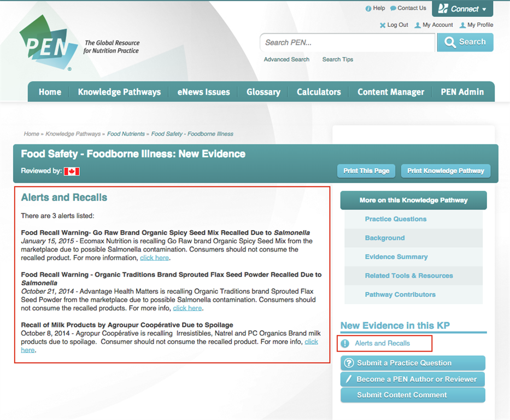Open the Advanced Search link

pyautogui.click(x=286, y=60)
